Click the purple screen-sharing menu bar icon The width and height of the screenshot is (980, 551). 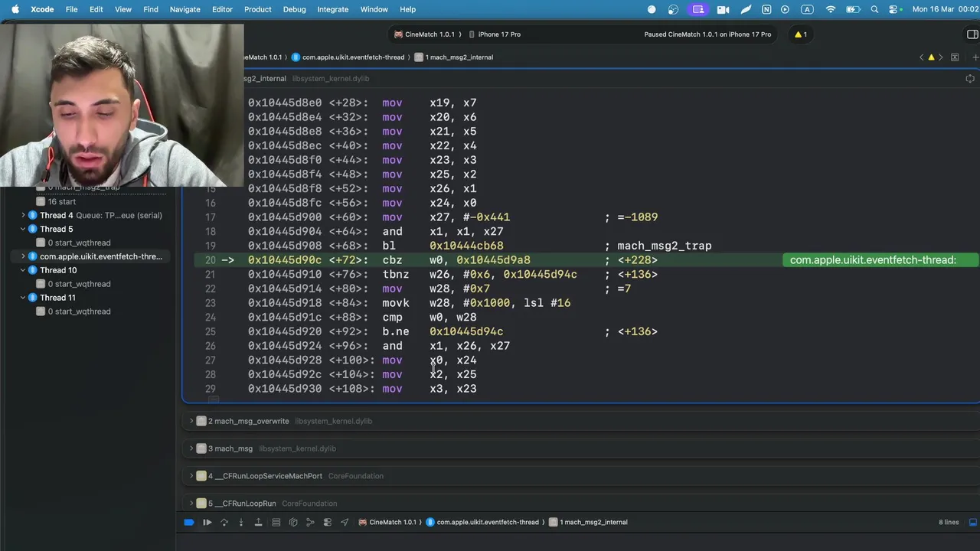[x=698, y=9]
